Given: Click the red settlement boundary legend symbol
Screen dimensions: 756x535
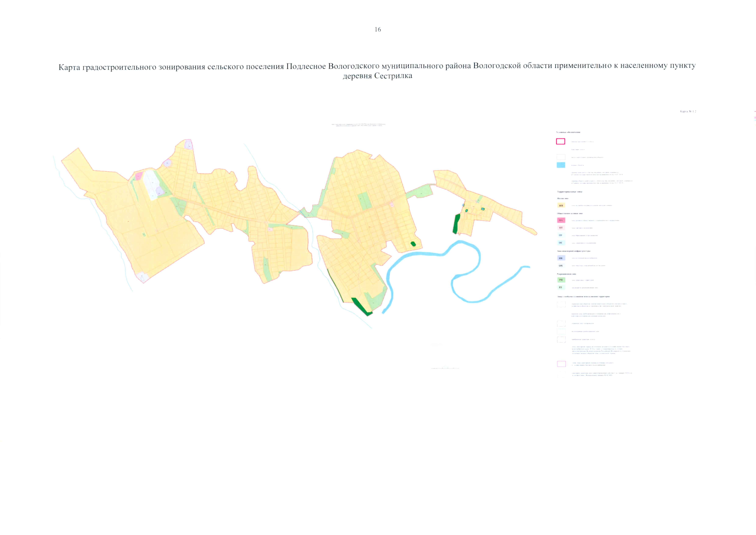Looking at the screenshot, I should click(561, 141).
